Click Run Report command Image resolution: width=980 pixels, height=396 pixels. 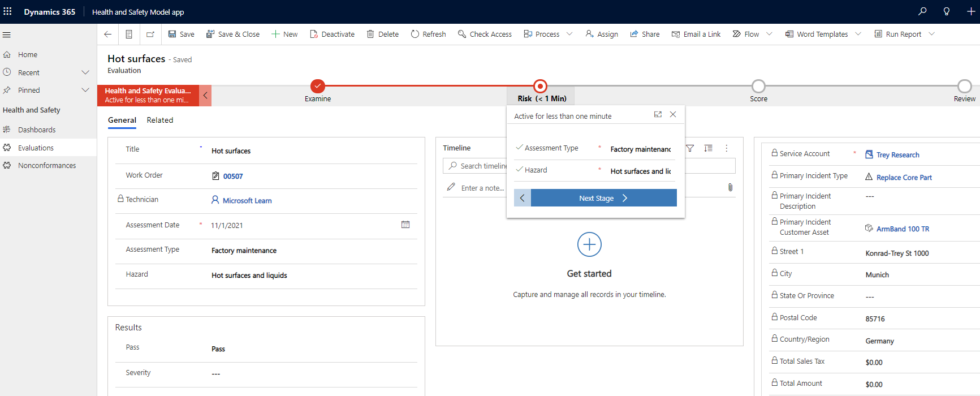click(x=897, y=34)
